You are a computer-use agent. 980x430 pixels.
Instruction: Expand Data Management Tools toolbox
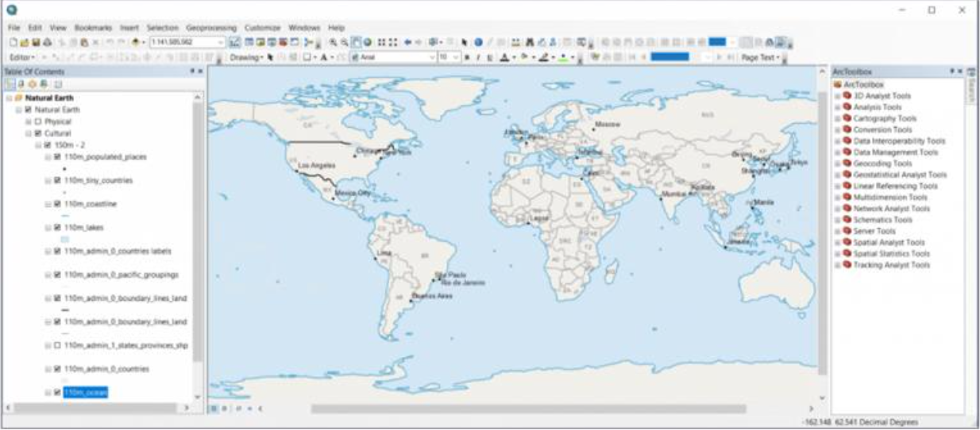(837, 152)
